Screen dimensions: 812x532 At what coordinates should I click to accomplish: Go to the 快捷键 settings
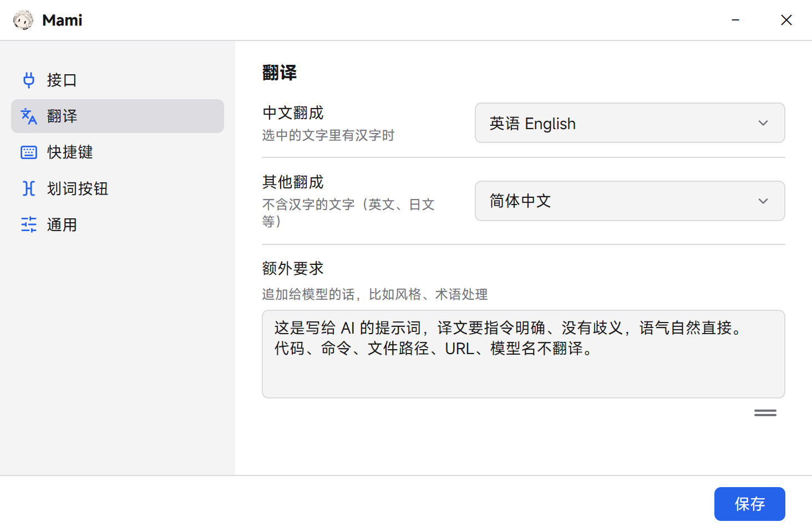coord(118,152)
